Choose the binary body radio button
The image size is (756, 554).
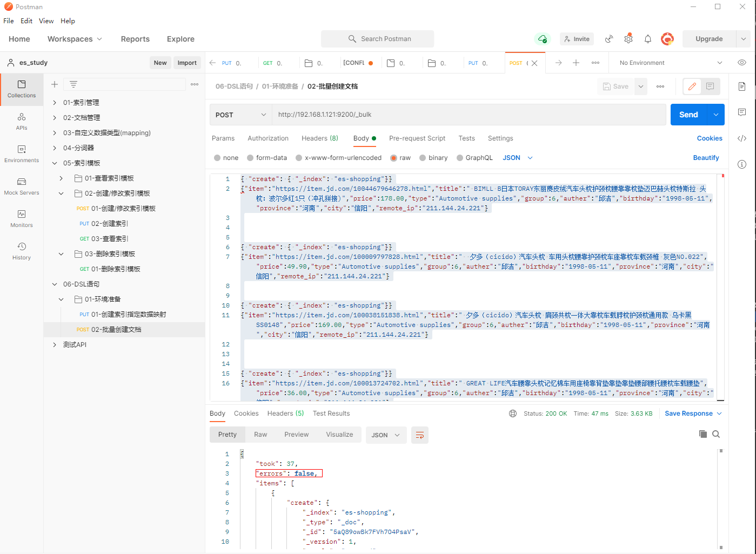tap(423, 158)
